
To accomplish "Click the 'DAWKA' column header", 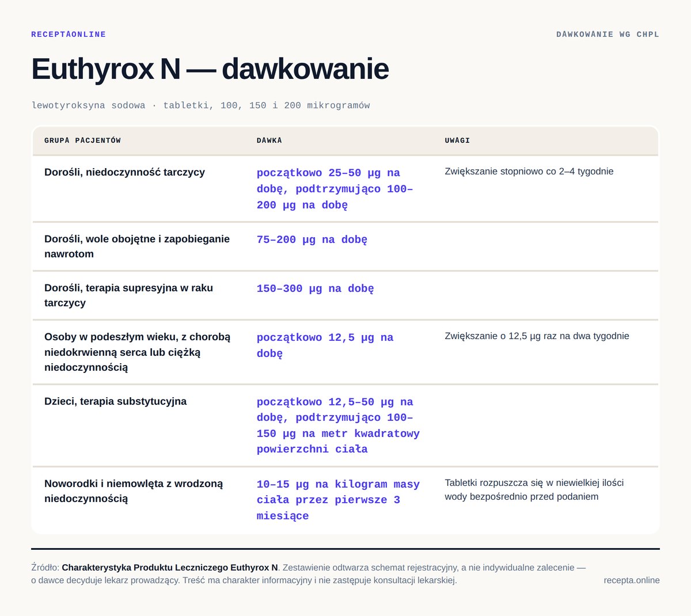I will coord(269,140).
